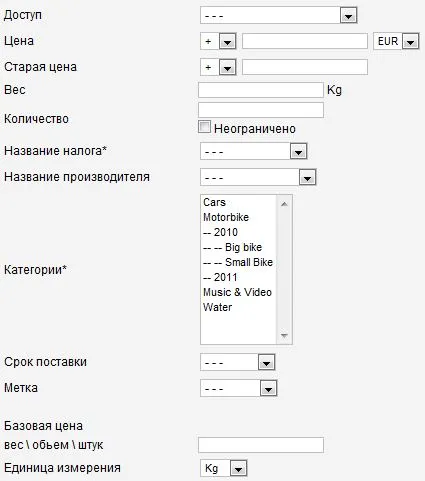The width and height of the screenshot is (425, 481).
Task: Click the Старая цена input field
Action: tap(305, 67)
